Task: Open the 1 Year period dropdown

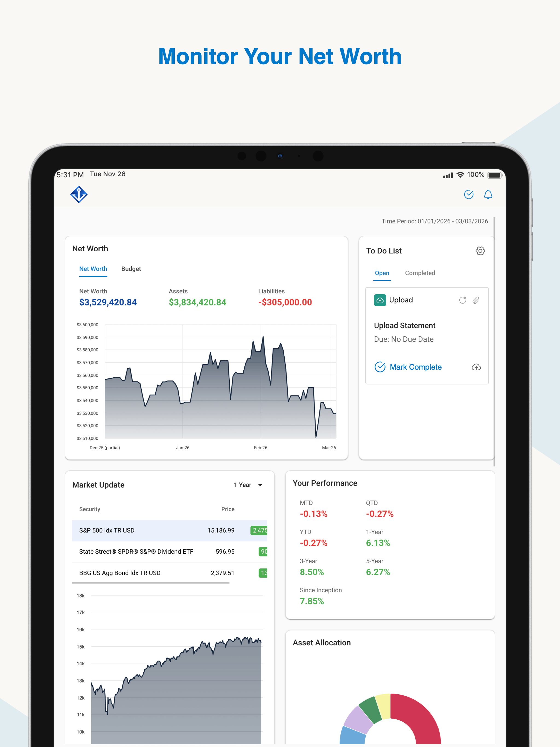Action: [x=248, y=485]
